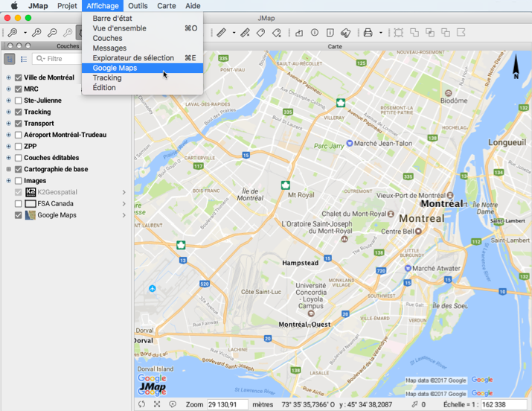Uncheck the Google Maps layer checkbox
Screen dimensions: 532x411
pos(19,215)
